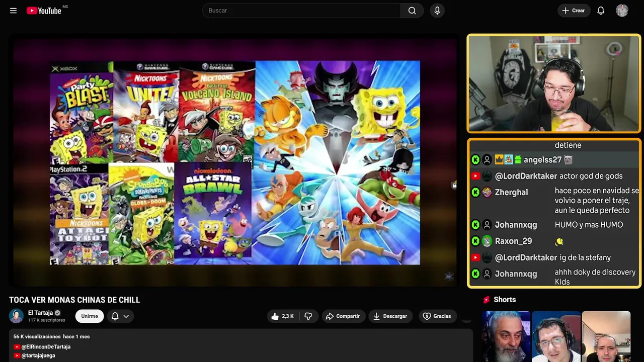The image size is (644, 362).
Task: Click the Kick icon beside Raxon_29
Action: pos(475,241)
